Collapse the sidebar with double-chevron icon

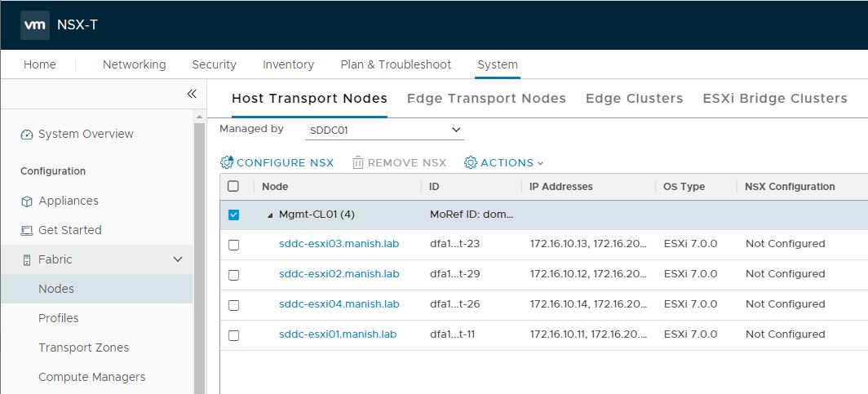(192, 94)
